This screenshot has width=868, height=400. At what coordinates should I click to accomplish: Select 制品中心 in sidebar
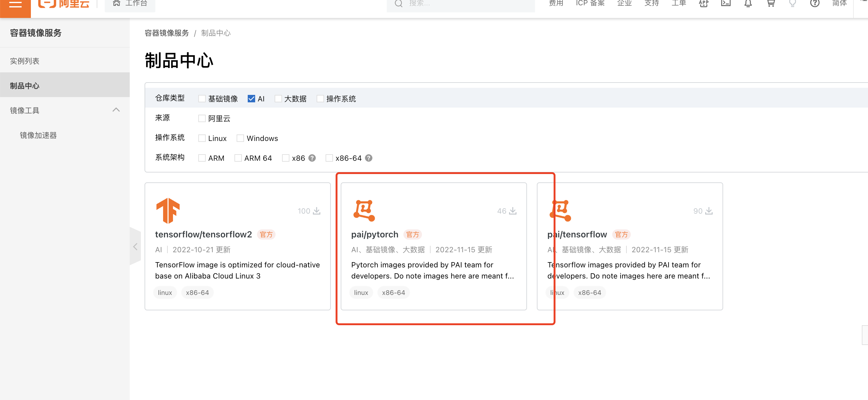pos(65,86)
